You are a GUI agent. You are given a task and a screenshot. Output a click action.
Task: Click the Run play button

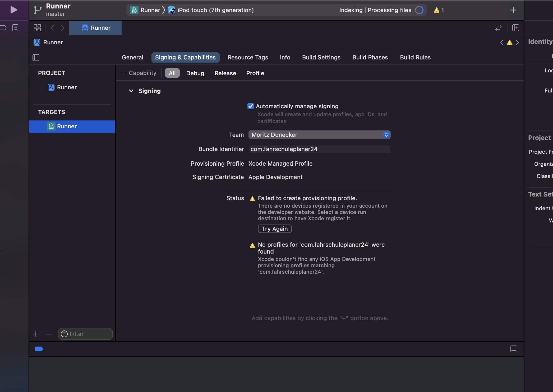[x=13, y=10]
